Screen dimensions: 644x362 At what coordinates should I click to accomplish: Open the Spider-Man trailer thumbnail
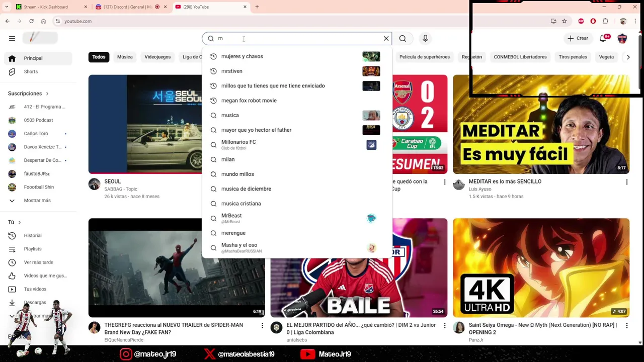[x=177, y=267]
